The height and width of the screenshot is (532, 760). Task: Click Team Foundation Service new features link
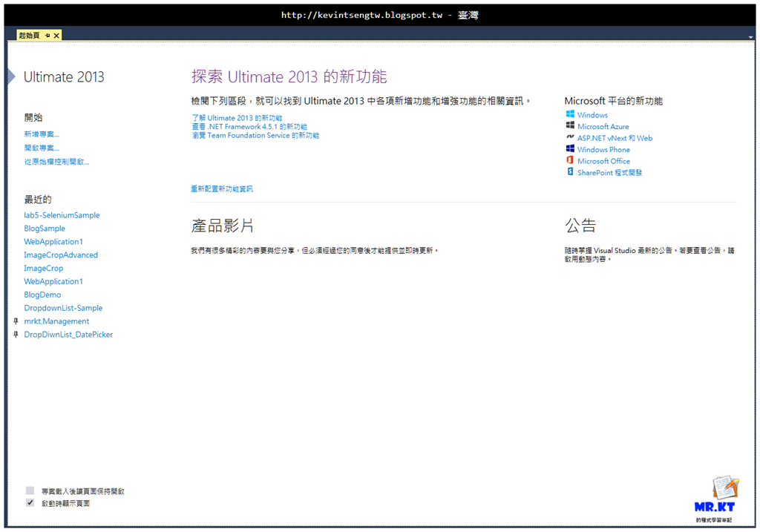(x=255, y=135)
